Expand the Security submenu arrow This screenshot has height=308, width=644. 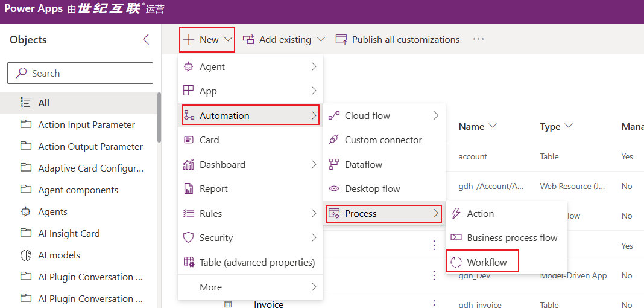click(x=314, y=238)
